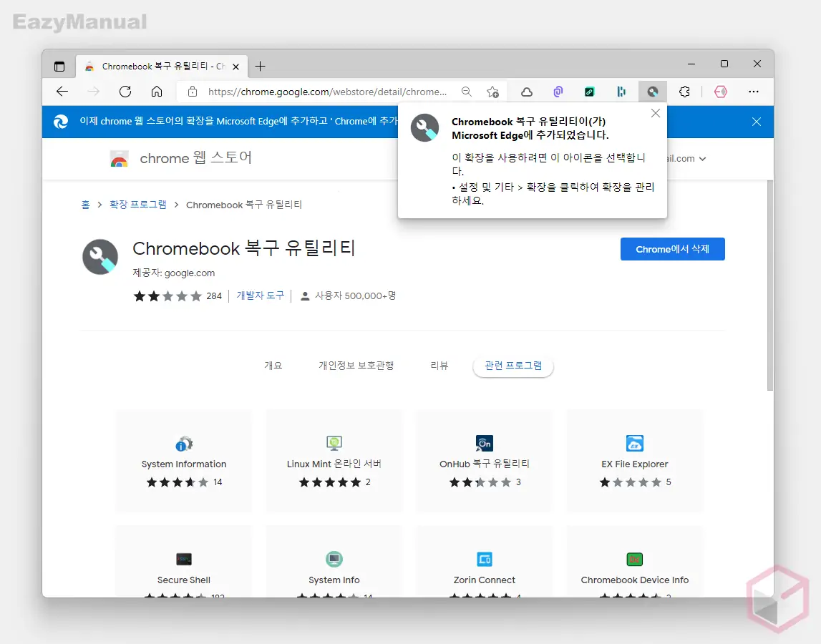
Task: Click the 284 ratings count
Action: [x=214, y=296]
